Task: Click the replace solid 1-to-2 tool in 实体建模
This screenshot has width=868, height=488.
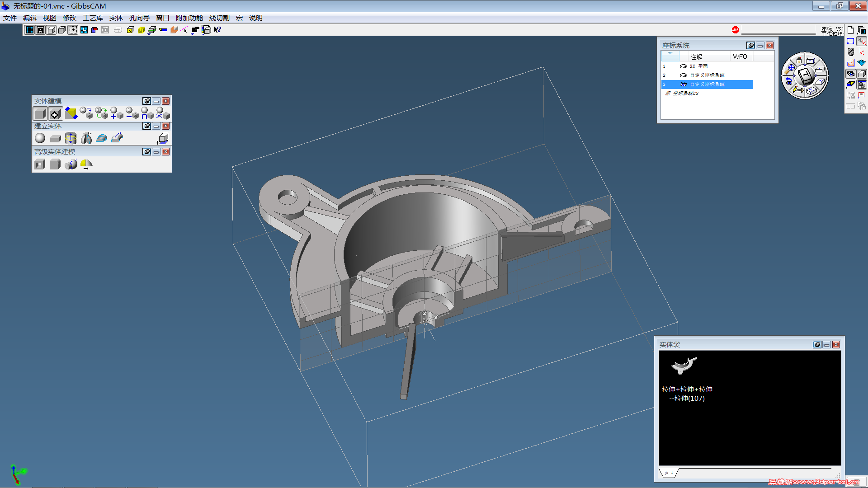Action: tap(86, 113)
